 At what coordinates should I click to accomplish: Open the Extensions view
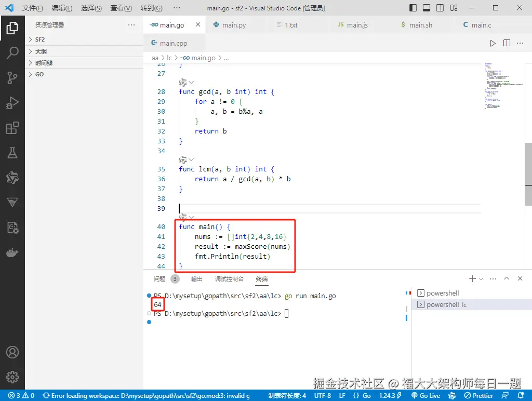12,128
